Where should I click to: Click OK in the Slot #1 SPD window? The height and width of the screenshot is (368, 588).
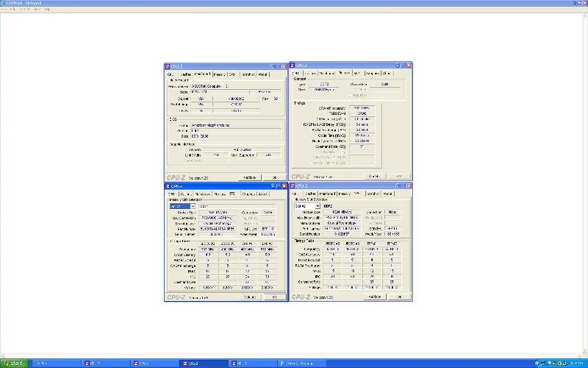tap(274, 297)
